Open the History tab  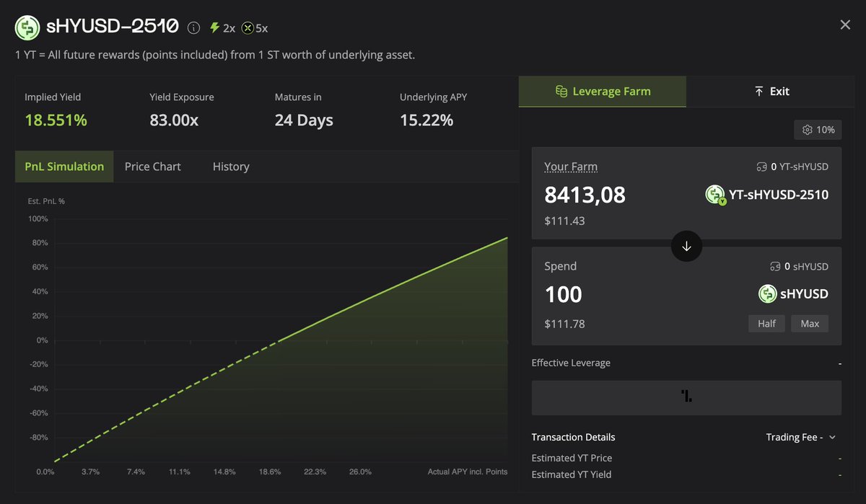(231, 167)
